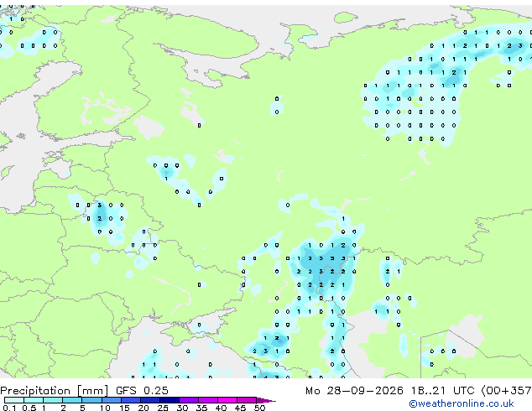Screen dimensions: 532x411
Task: Select the 5 to 10 mm legend swatch
Action: coord(91,400)
